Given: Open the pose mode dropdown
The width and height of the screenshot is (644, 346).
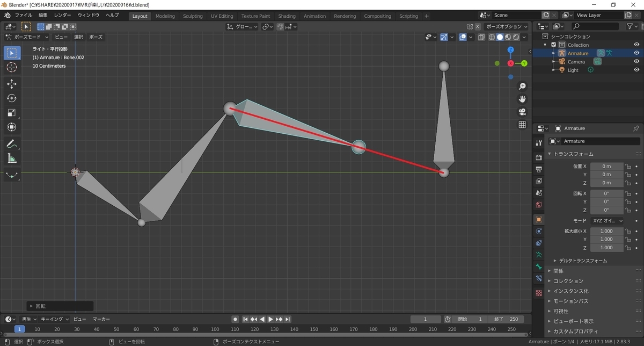Looking at the screenshot, I should pos(27,37).
